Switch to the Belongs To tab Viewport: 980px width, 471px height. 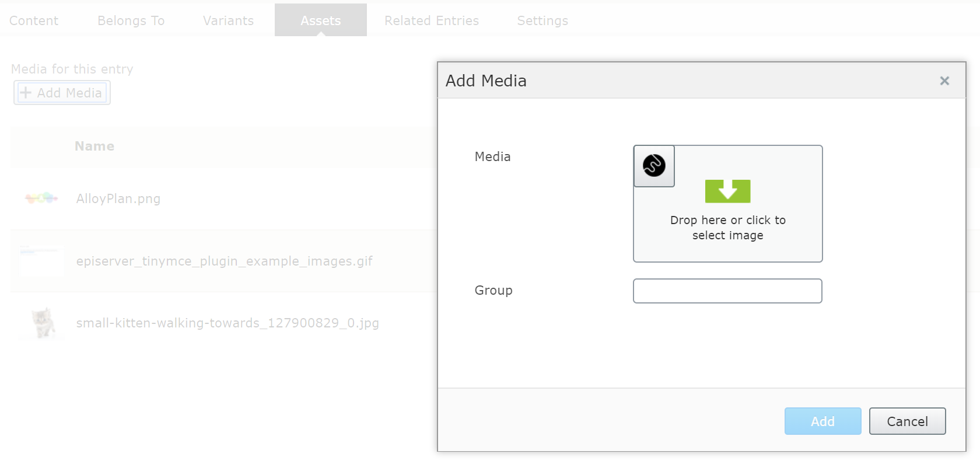pyautogui.click(x=131, y=20)
